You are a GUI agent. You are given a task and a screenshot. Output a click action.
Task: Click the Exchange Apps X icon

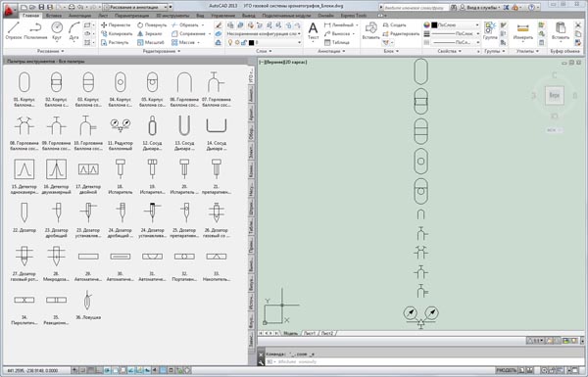click(507, 7)
